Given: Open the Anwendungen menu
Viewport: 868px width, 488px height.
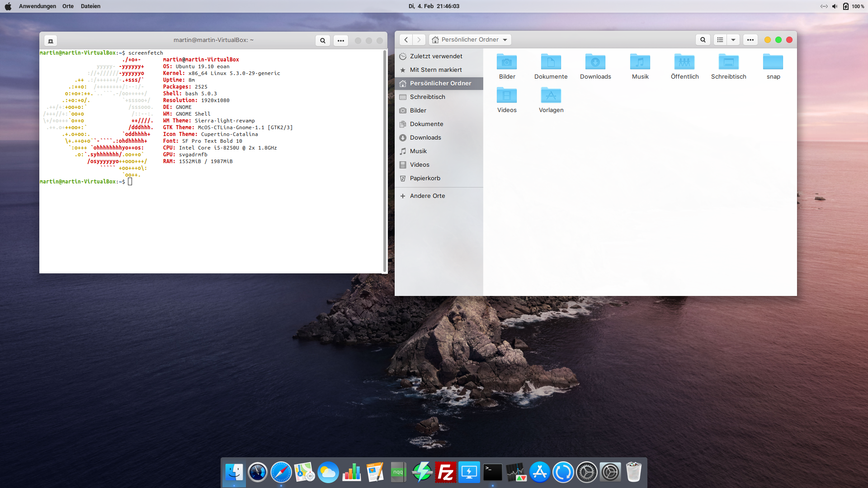Looking at the screenshot, I should pos(38,6).
